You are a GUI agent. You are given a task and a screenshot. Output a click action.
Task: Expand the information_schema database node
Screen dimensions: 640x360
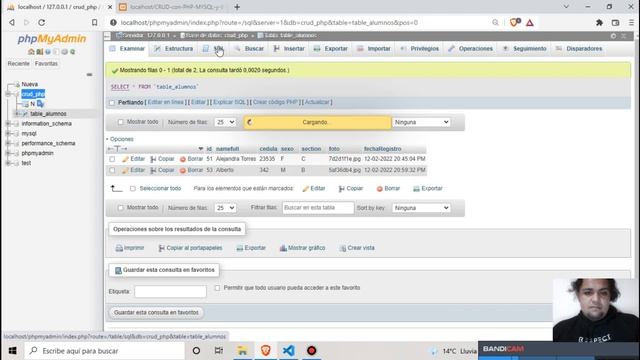tap(8, 124)
